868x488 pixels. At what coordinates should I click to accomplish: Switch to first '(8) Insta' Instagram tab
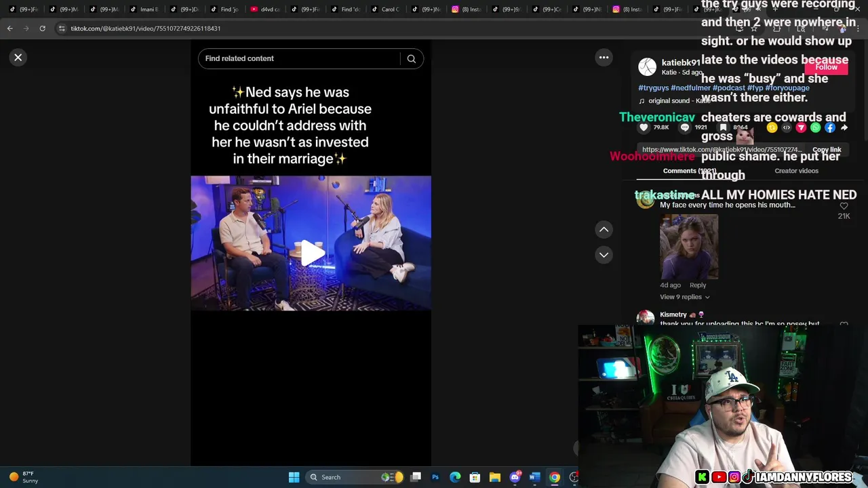point(465,9)
